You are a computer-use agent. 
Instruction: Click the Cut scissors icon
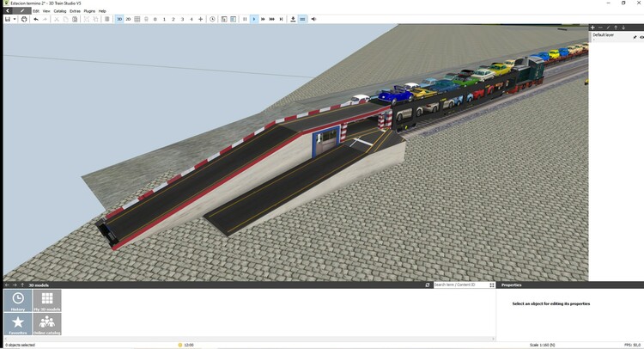(57, 19)
